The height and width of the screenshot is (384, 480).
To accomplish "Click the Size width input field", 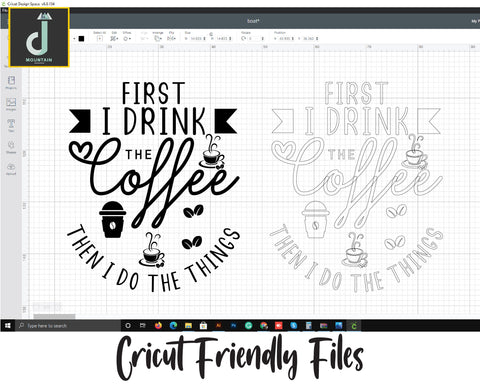I will click(x=196, y=39).
